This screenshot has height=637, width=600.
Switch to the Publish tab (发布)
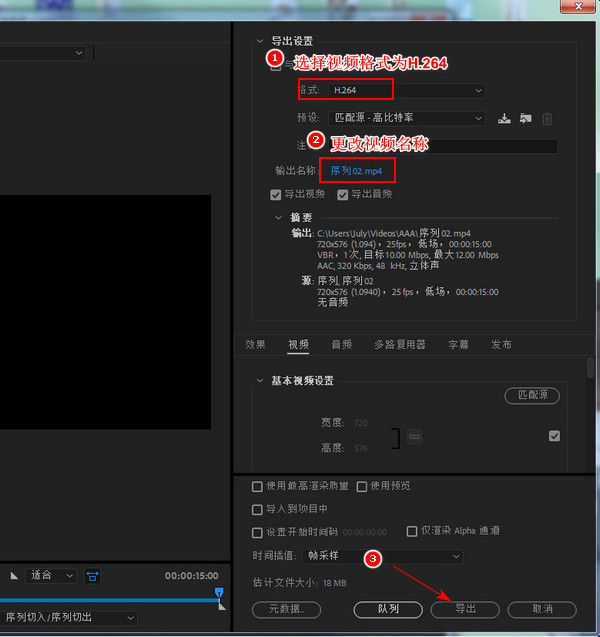[x=501, y=344]
